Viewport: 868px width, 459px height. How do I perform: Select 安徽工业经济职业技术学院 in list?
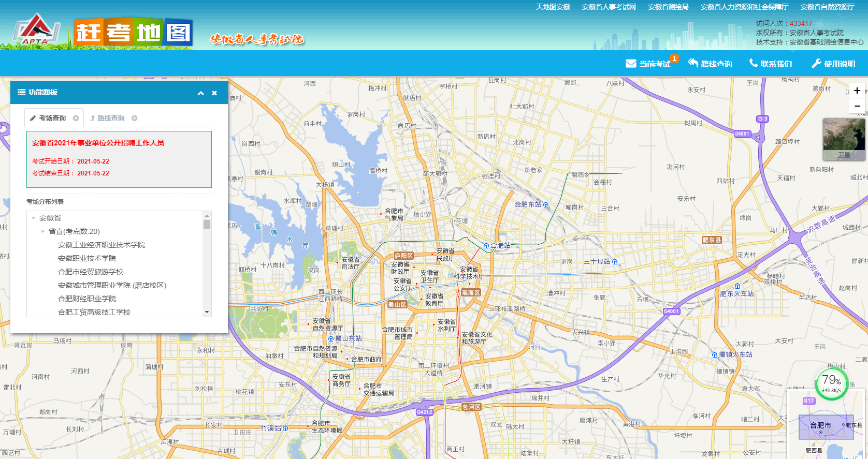coord(102,245)
